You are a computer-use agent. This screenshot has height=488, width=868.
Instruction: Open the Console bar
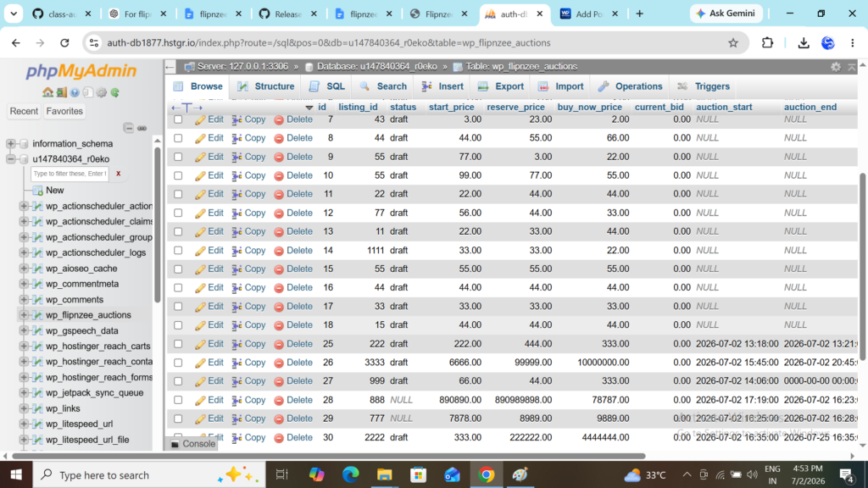(x=192, y=444)
